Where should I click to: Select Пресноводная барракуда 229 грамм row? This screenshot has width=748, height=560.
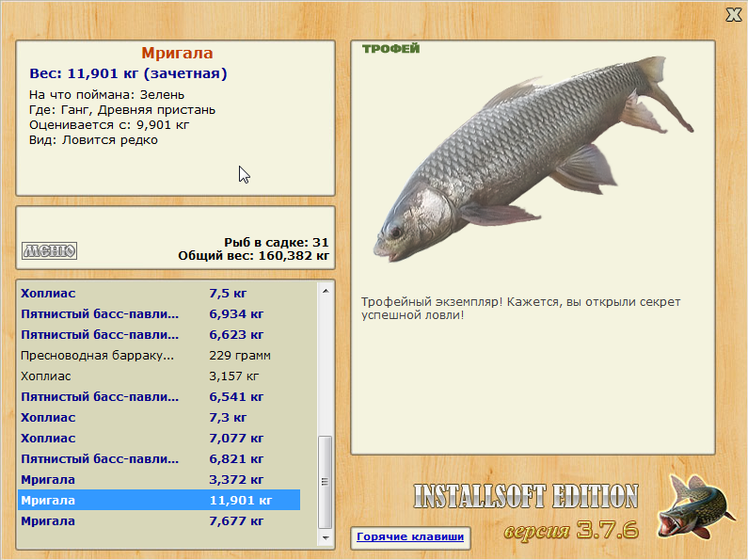(159, 356)
